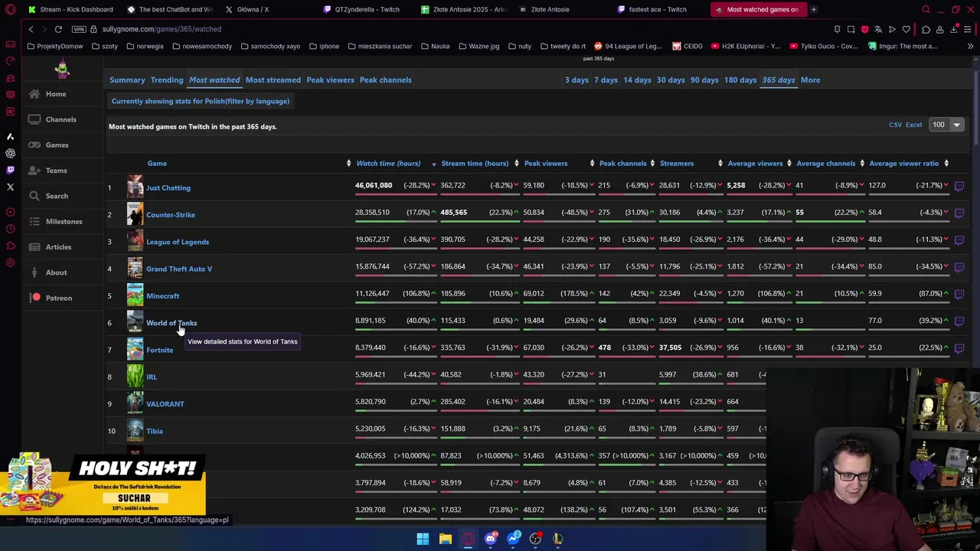This screenshot has width=980, height=551.
Task: Switch to the Summary tab
Action: pyautogui.click(x=127, y=80)
